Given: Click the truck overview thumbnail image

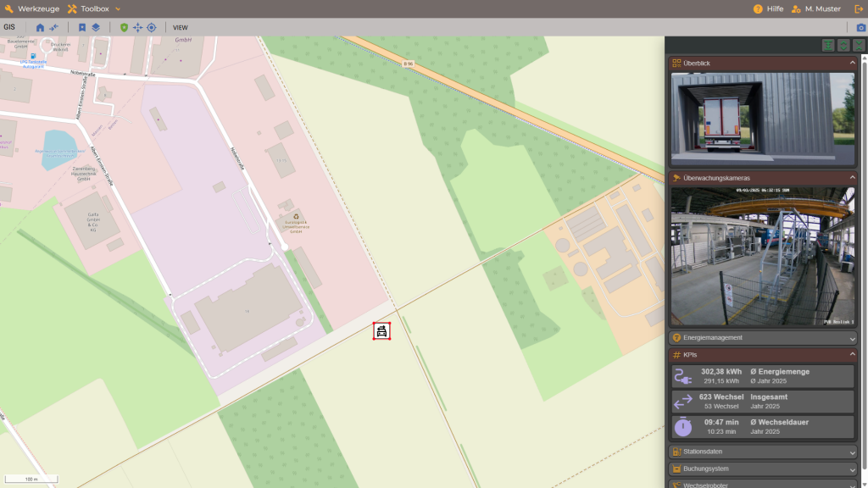Looking at the screenshot, I should coord(762,119).
